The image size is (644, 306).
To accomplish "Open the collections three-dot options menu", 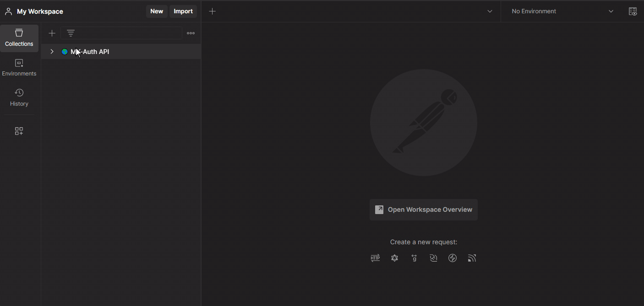I will 191,33.
